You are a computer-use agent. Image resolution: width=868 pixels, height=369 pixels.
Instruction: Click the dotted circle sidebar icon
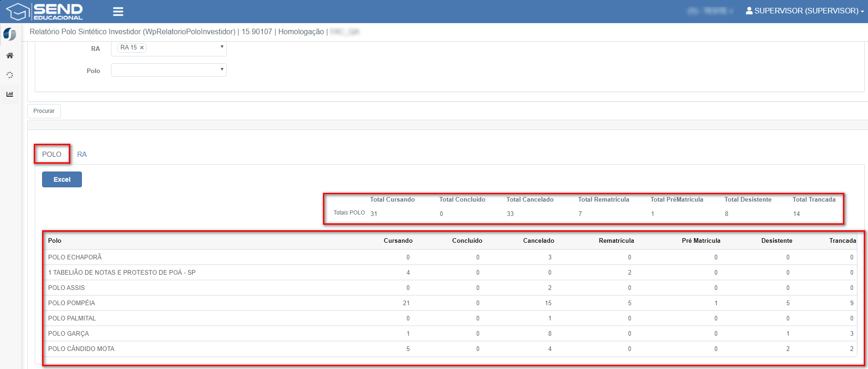[x=10, y=75]
